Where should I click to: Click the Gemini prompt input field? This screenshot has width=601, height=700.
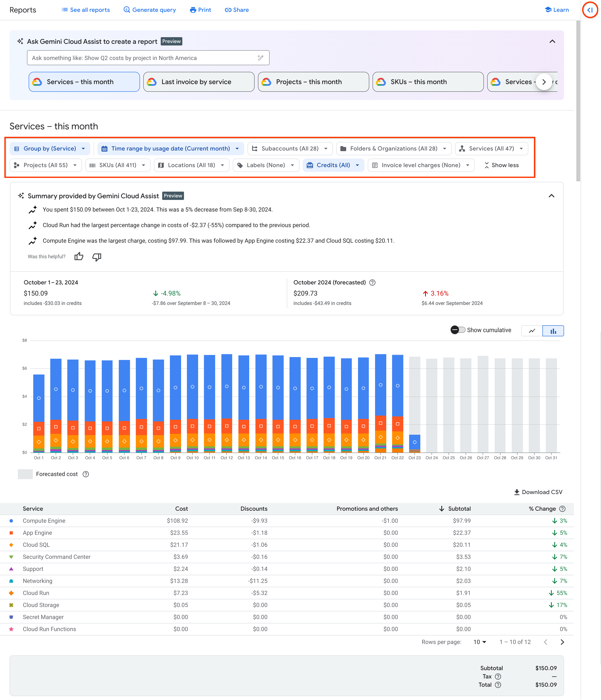tap(148, 58)
